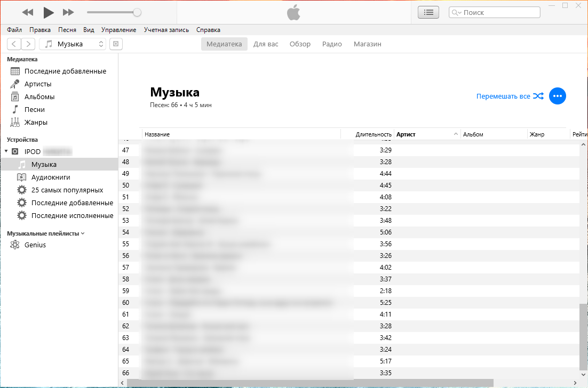The width and height of the screenshot is (588, 388).
Task: Open the Учетная запись menu
Action: pyautogui.click(x=166, y=30)
